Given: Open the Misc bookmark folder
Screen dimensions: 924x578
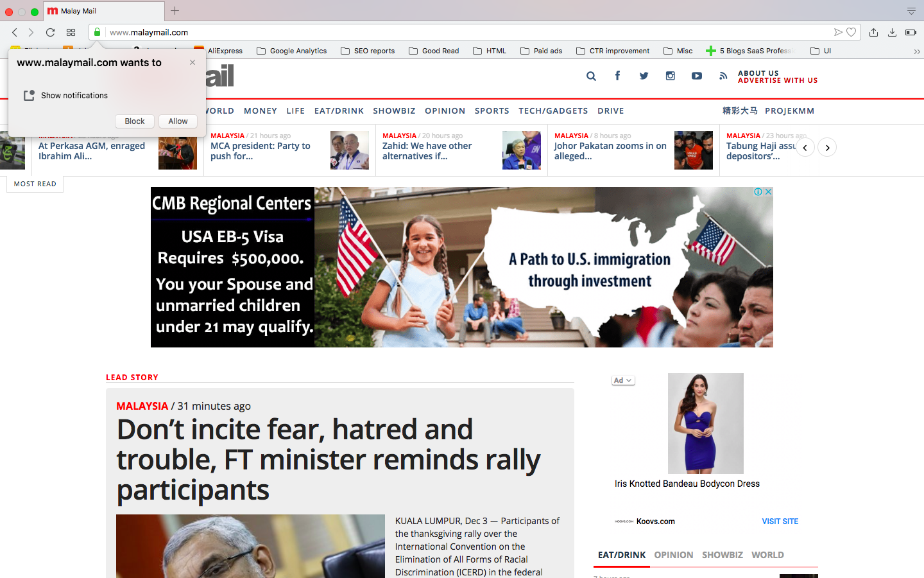Looking at the screenshot, I should tap(678, 51).
